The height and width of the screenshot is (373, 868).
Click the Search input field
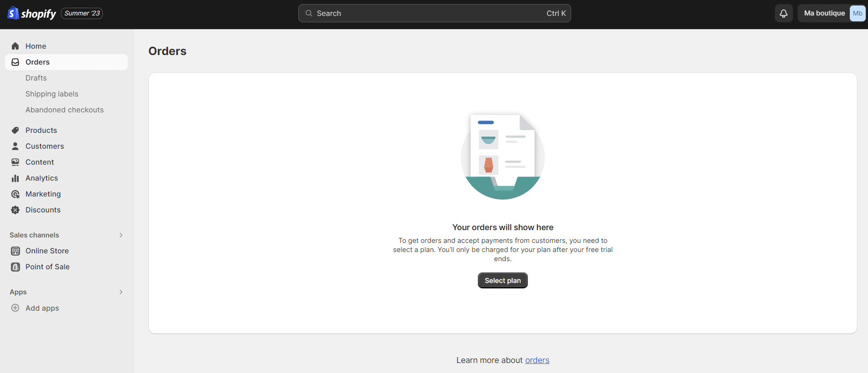tap(434, 13)
